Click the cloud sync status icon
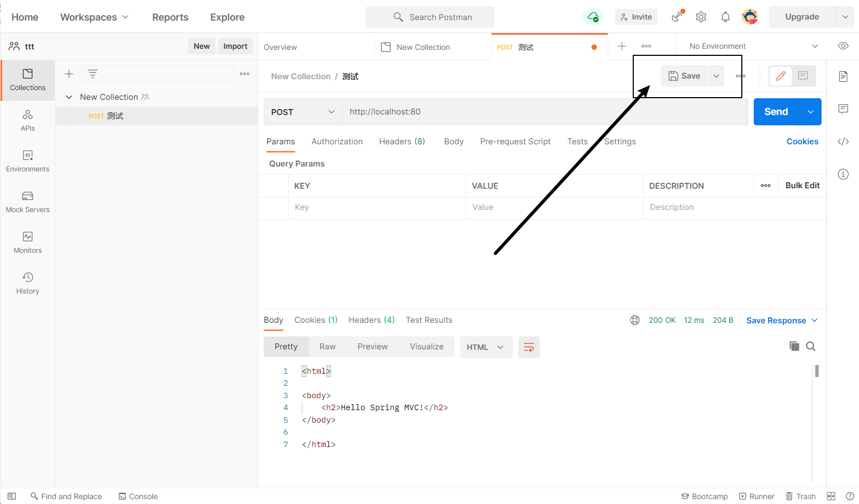859x504 pixels. coord(593,17)
